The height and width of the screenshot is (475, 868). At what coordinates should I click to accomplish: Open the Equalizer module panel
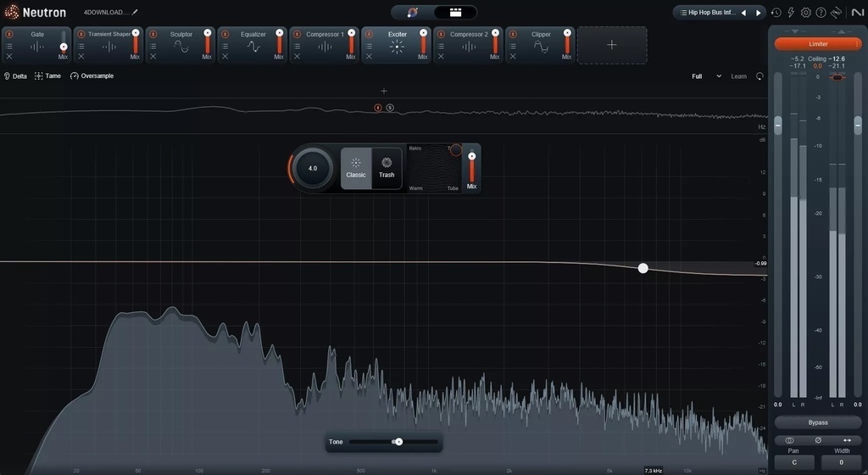click(x=253, y=45)
